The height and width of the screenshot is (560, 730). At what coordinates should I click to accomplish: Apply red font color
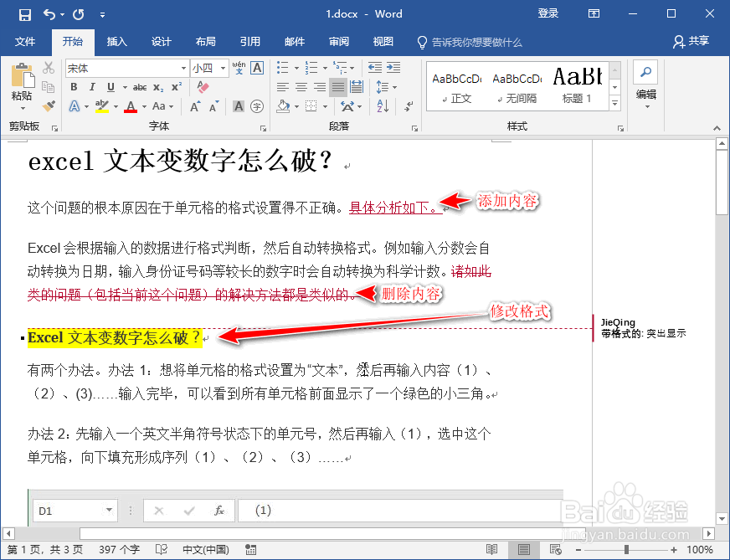[131, 106]
